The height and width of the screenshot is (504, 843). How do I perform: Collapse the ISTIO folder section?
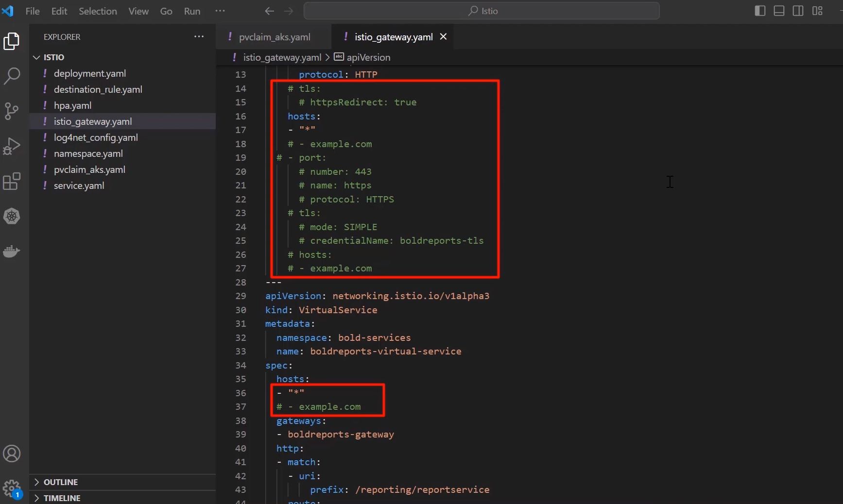pos(122,57)
